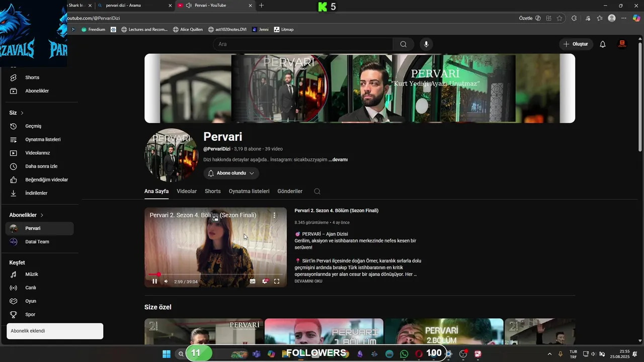Viewport: 644px width, 362px height.
Task: Switch to the Shorts channel tab
Action: click(213, 191)
